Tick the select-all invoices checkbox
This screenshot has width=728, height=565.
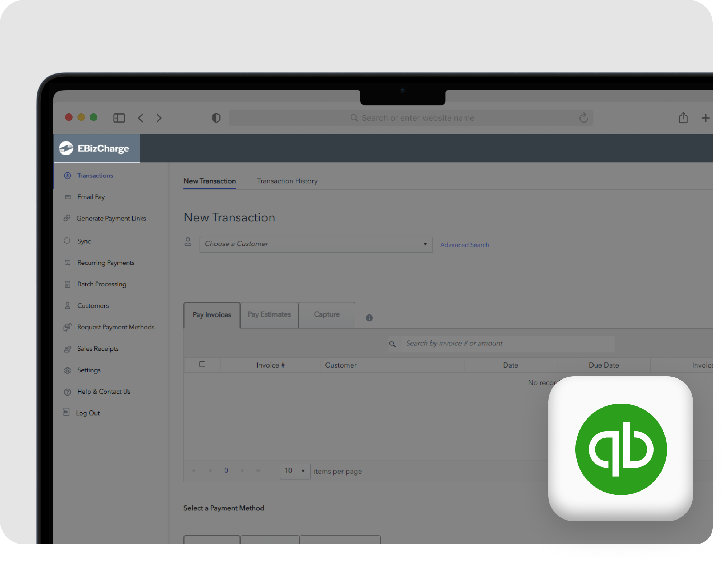202,364
